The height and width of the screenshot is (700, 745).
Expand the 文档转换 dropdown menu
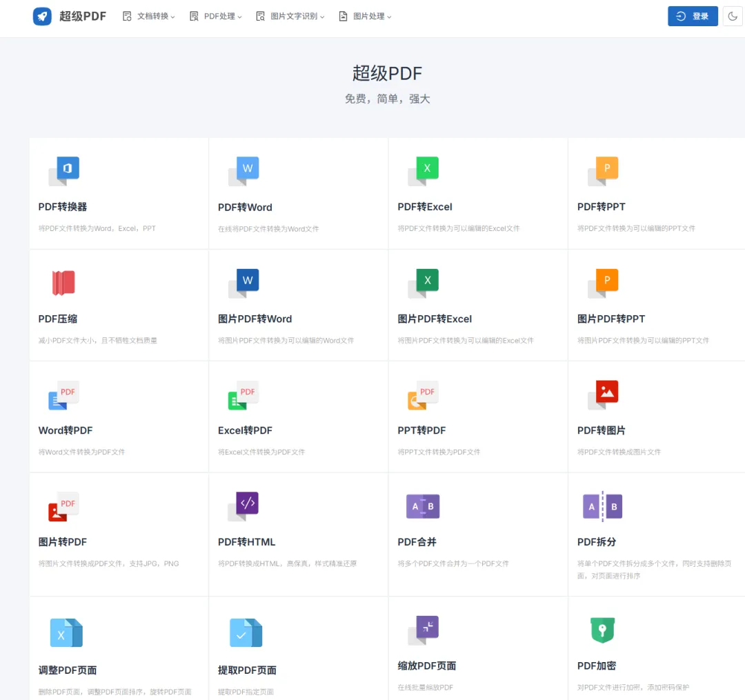point(149,16)
